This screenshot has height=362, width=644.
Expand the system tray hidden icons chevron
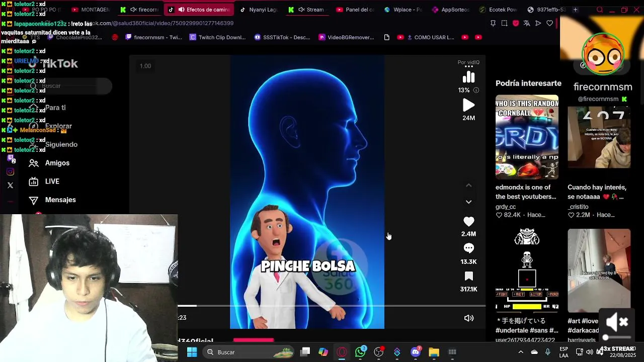tap(521, 352)
